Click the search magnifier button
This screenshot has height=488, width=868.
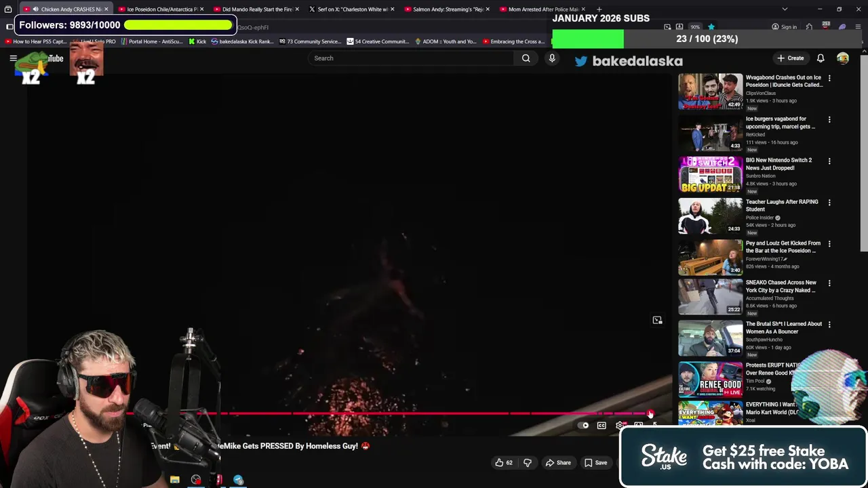point(526,58)
